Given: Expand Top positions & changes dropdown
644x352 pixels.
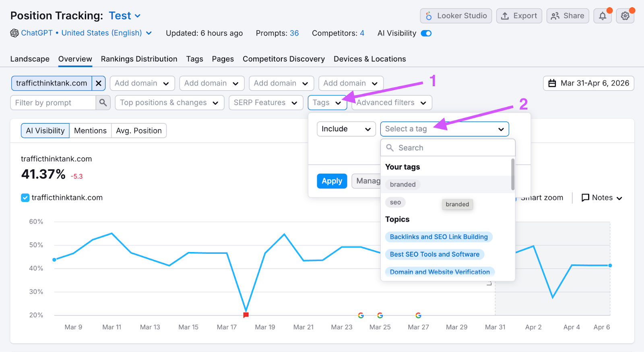Looking at the screenshot, I should [169, 103].
